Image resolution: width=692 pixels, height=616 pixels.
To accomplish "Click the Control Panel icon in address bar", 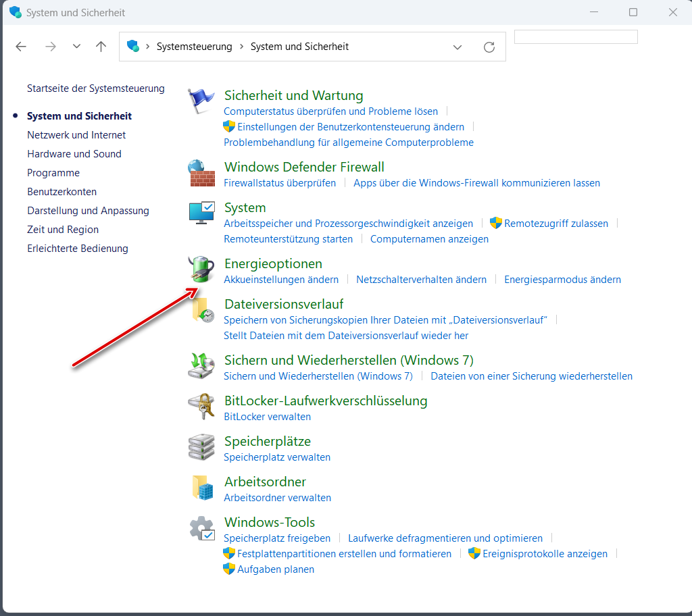I will [133, 46].
